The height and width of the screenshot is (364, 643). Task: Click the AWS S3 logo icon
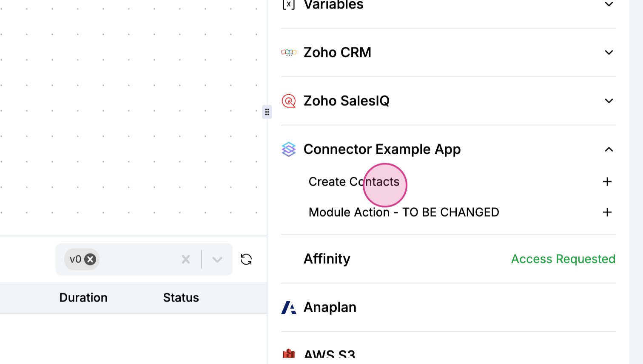tap(289, 354)
